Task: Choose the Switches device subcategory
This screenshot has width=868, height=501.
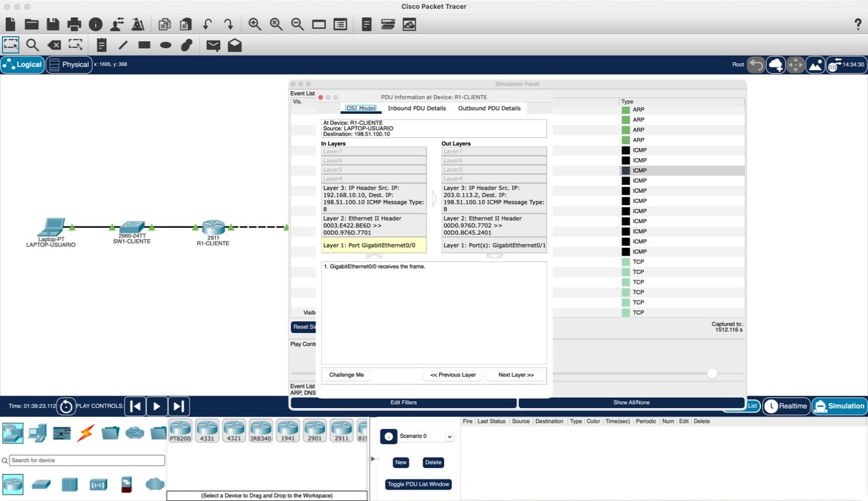Action: point(41,485)
